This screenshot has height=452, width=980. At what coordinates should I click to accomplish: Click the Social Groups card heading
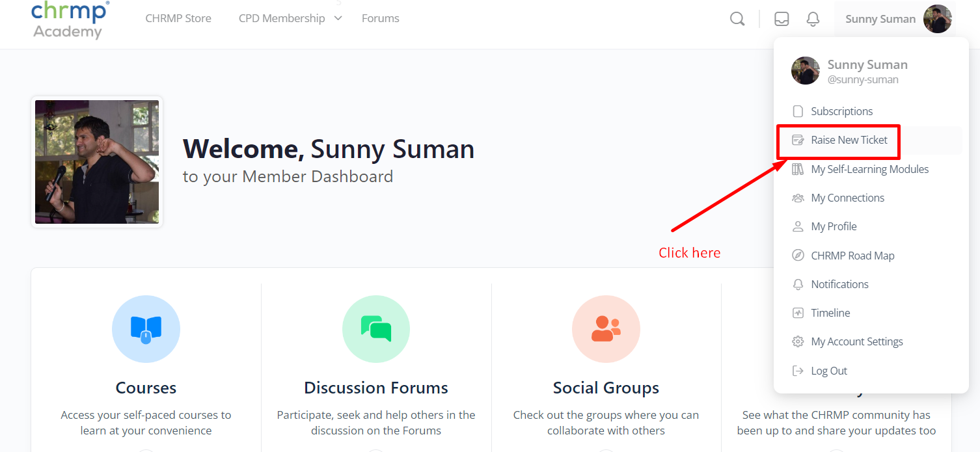606,388
